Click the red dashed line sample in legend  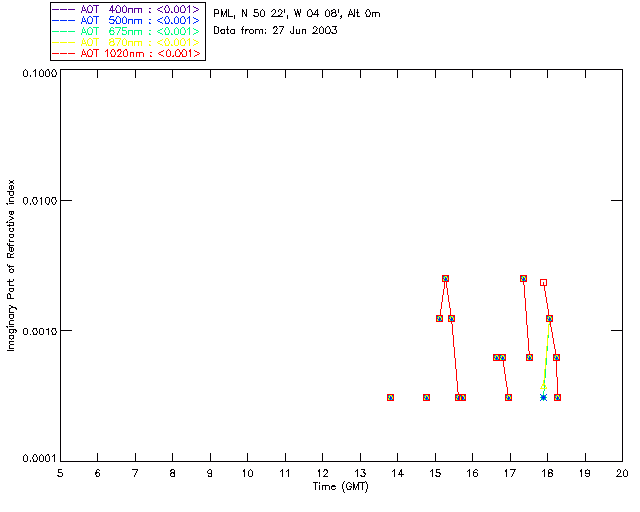click(64, 53)
